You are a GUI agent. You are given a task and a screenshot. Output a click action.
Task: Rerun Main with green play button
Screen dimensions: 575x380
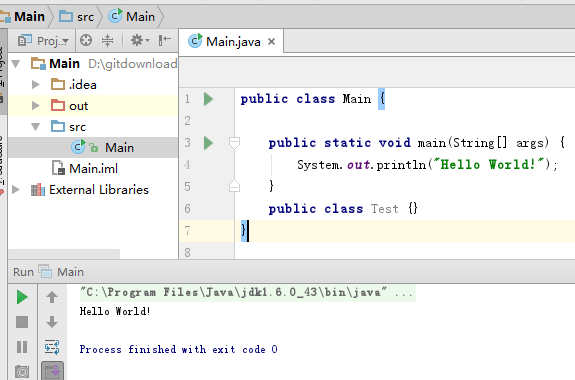[22, 297]
